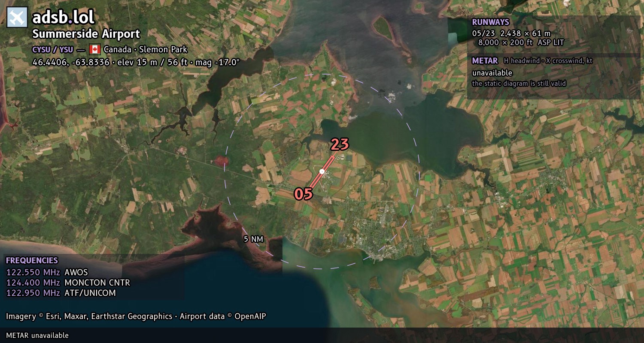Screen dimensions: 644x343
Task: Click the Summerside Airport heading
Action: pyautogui.click(x=86, y=34)
